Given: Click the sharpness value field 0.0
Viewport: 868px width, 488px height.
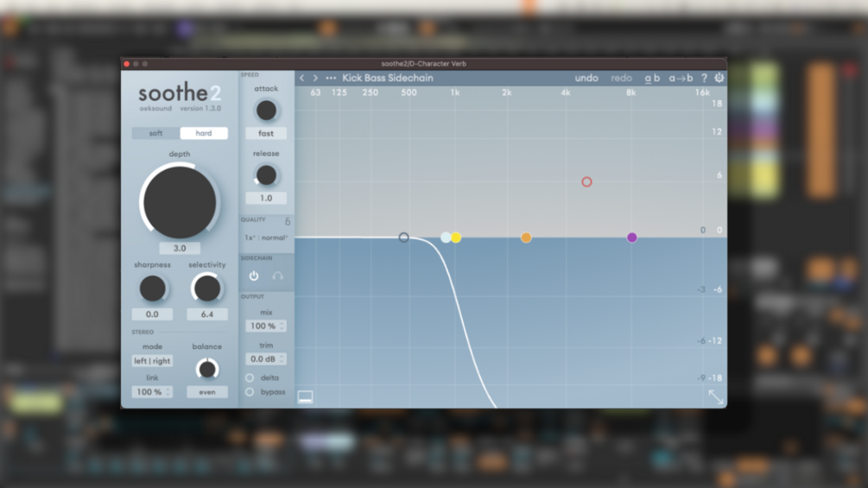Looking at the screenshot, I should pyautogui.click(x=152, y=314).
